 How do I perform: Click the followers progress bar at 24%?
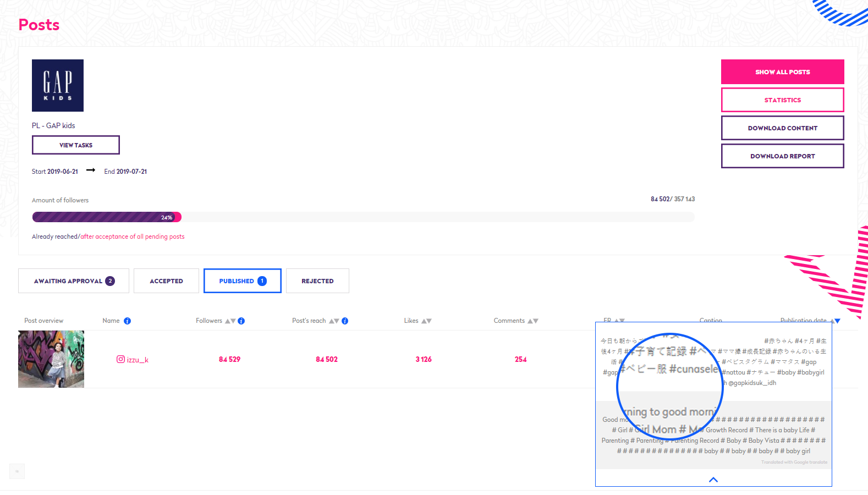tap(107, 217)
